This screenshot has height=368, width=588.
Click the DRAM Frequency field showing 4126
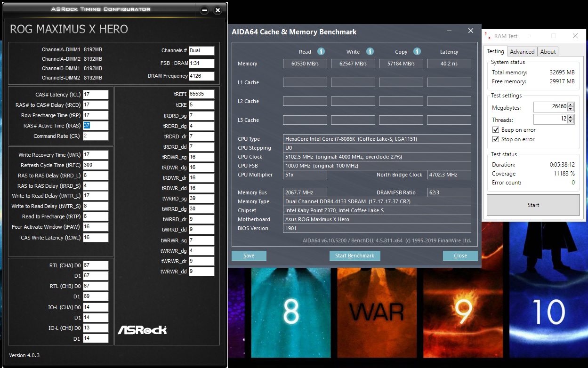[201, 76]
